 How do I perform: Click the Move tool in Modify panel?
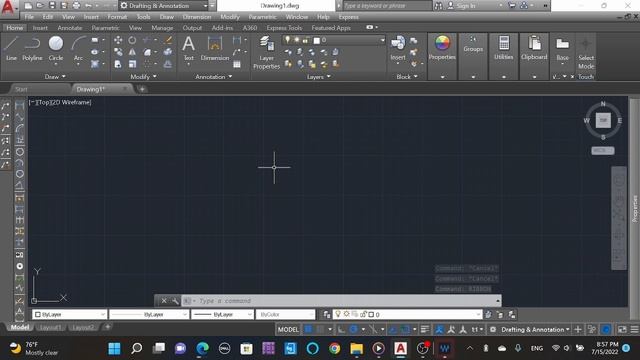pos(118,40)
